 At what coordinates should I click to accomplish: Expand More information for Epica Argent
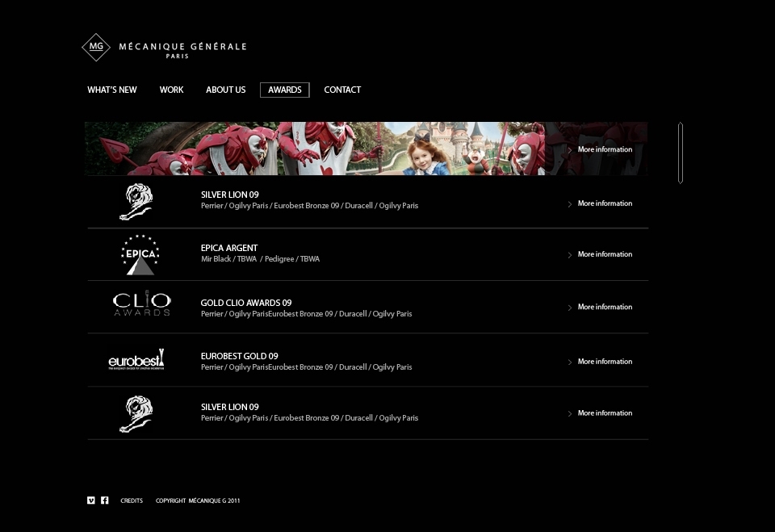coord(600,254)
